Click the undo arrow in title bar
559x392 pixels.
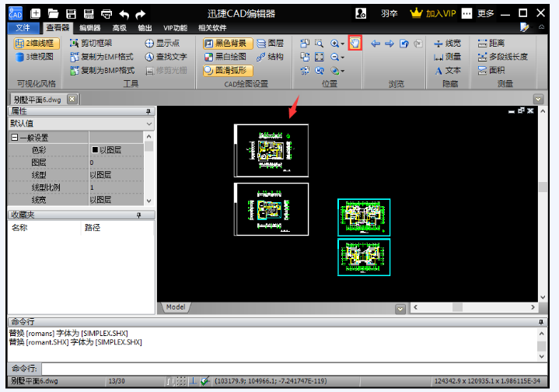pyautogui.click(x=124, y=14)
